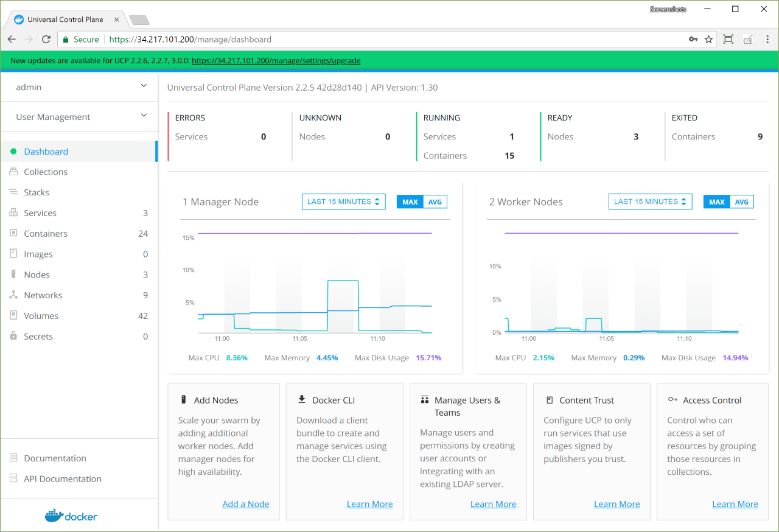Switch Manager Node chart to AVG

coord(435,202)
